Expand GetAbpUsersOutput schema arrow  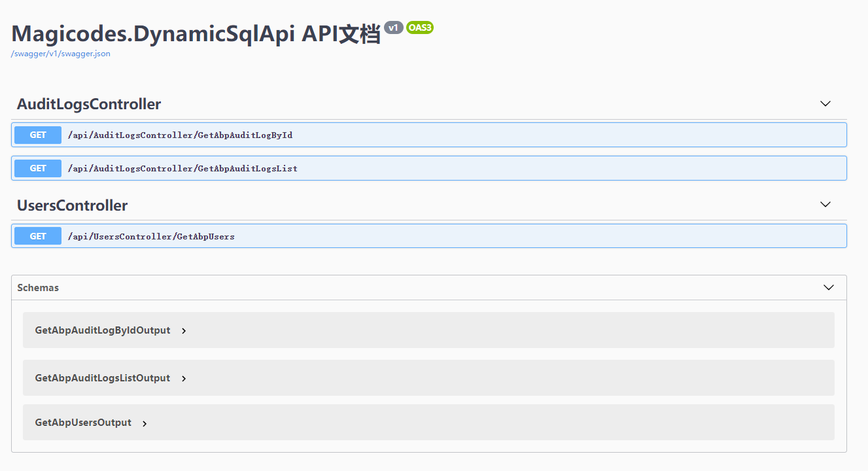point(145,423)
